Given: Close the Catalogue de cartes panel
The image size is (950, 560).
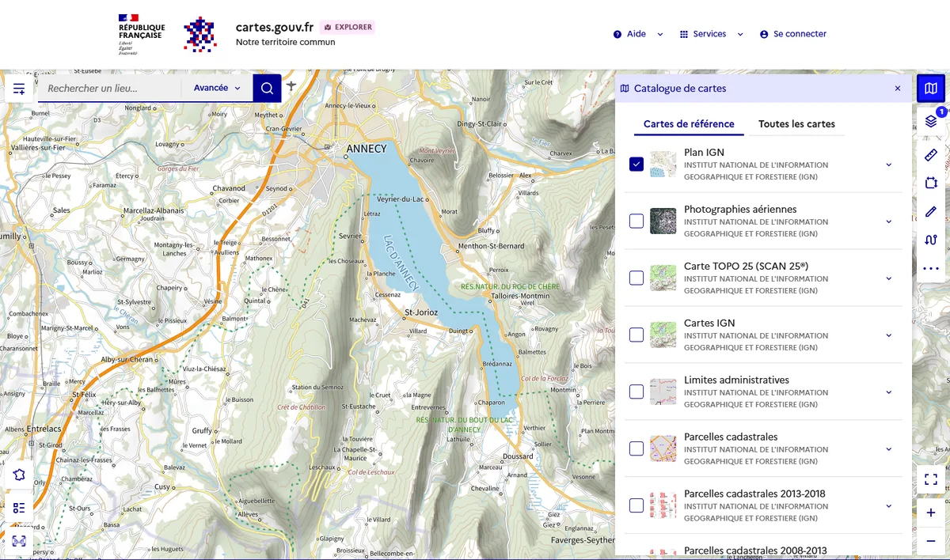Looking at the screenshot, I should pyautogui.click(x=898, y=89).
